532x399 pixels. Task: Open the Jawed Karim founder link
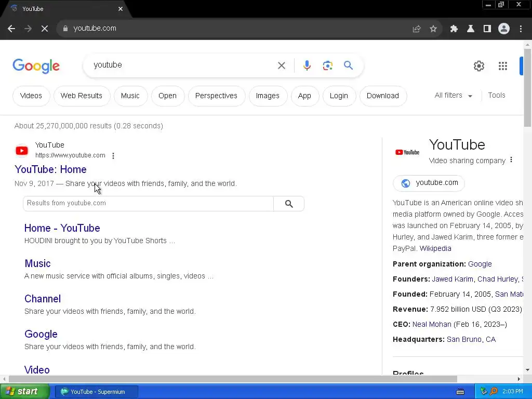pos(453,279)
